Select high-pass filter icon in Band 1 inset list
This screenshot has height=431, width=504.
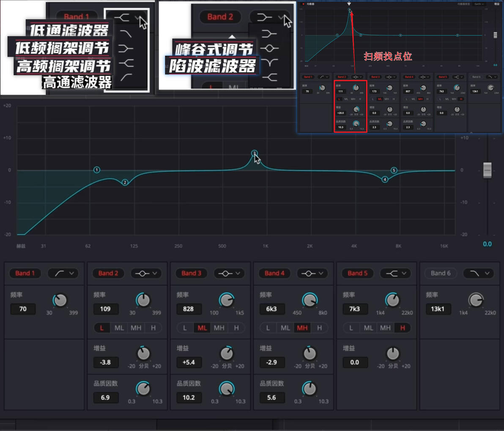(x=126, y=77)
